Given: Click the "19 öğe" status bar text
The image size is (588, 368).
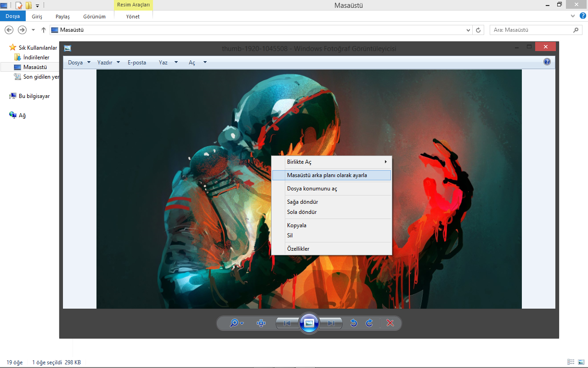Looking at the screenshot, I should [x=15, y=362].
